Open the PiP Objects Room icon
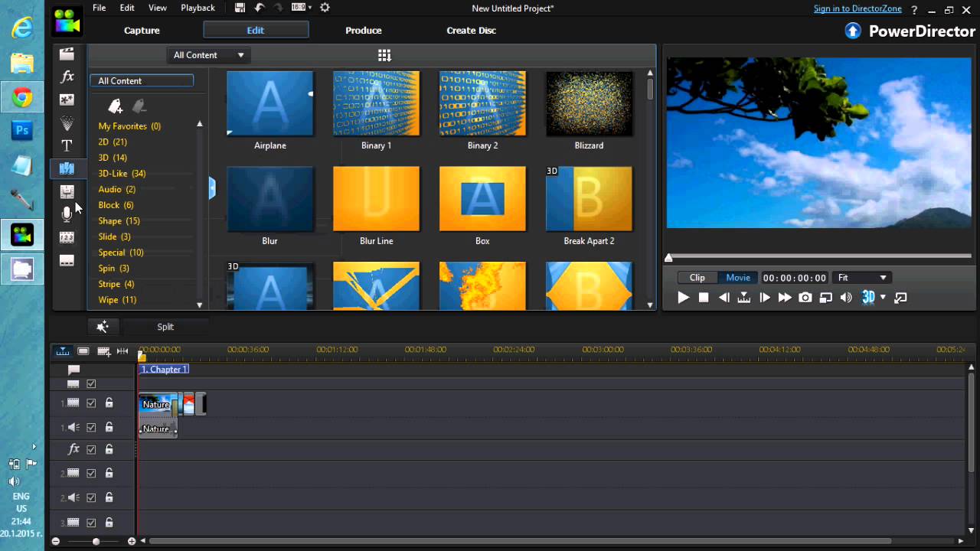This screenshot has height=551, width=980. tap(67, 99)
